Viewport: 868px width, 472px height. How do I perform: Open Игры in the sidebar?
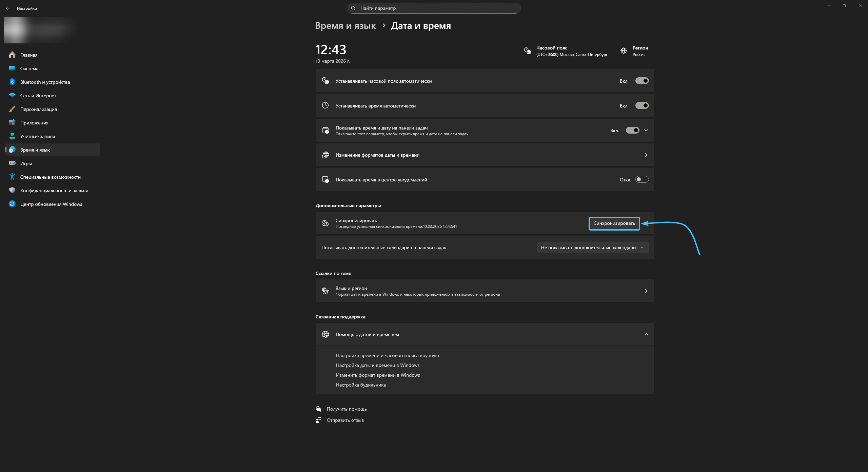[26, 163]
